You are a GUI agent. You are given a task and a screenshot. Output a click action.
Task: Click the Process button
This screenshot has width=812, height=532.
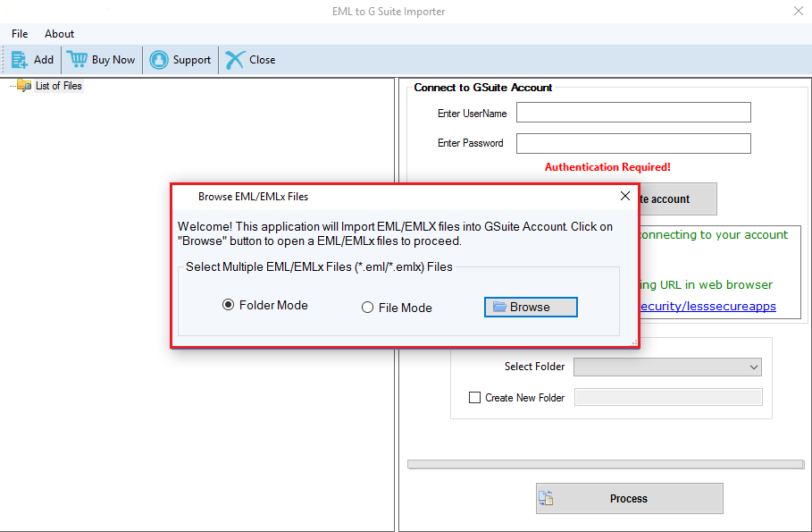tap(629, 498)
